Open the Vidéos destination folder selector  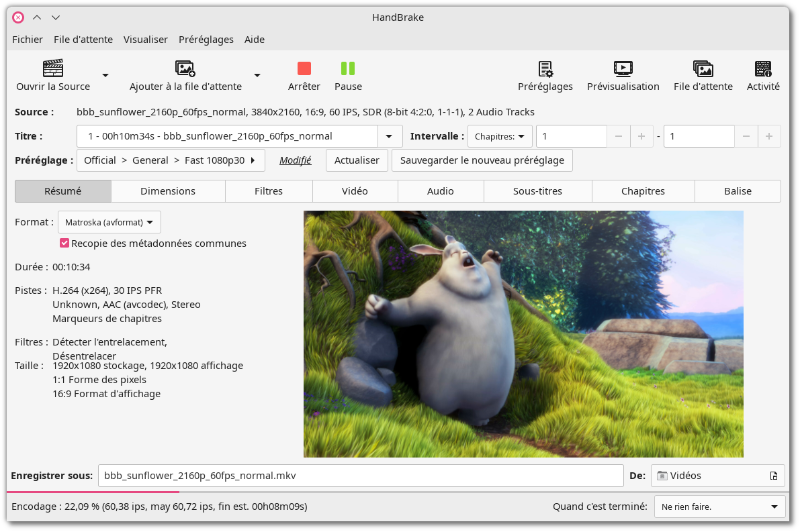[x=717, y=476]
